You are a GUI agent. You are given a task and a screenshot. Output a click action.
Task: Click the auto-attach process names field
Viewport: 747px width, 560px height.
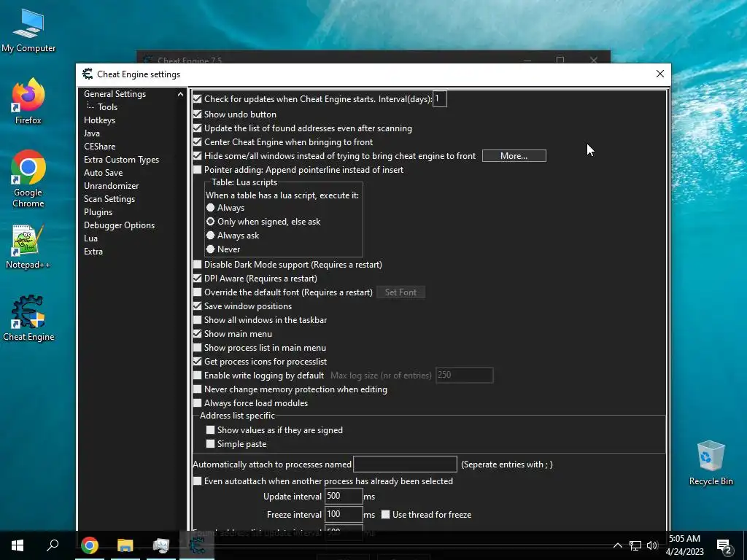click(x=405, y=464)
